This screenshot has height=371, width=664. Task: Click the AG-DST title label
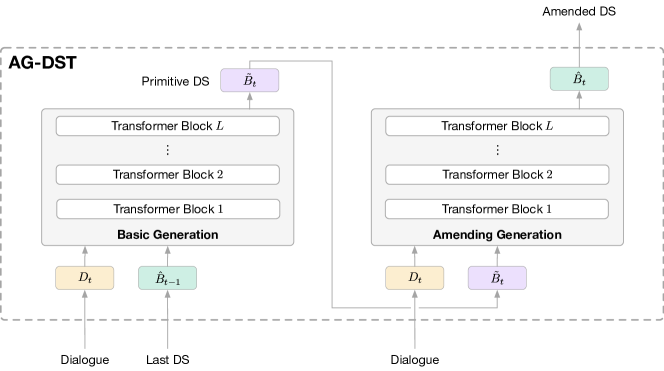42,63
